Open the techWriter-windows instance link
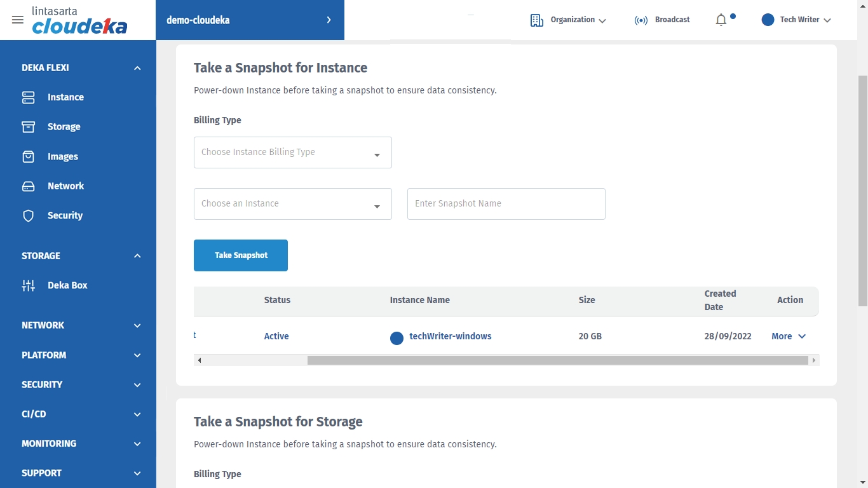The image size is (868, 488). coord(450,336)
